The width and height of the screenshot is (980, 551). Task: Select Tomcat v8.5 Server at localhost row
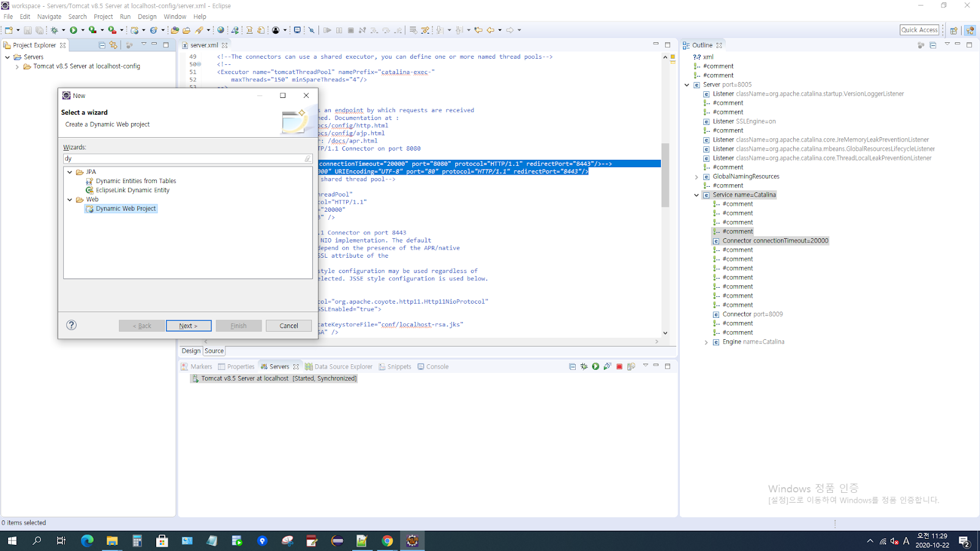tap(274, 378)
